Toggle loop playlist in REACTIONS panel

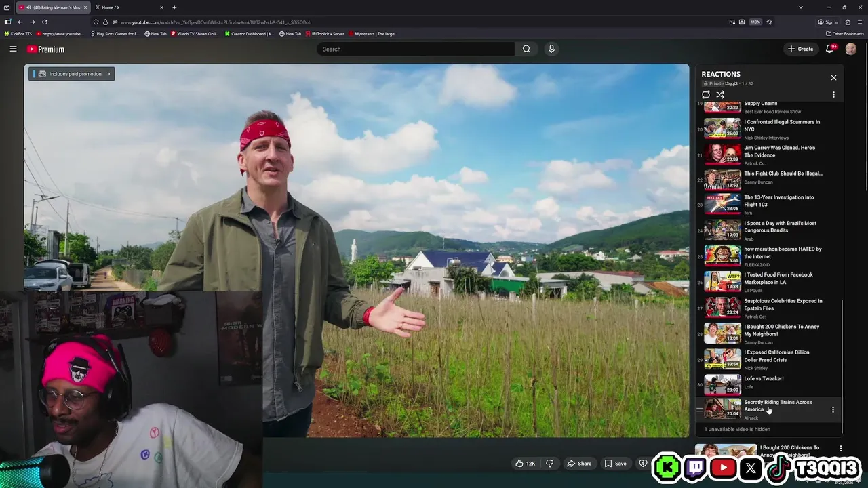pos(706,95)
